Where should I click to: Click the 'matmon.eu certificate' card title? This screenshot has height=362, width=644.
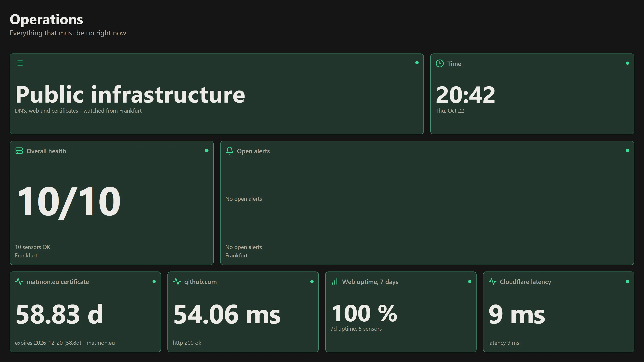[58, 282]
